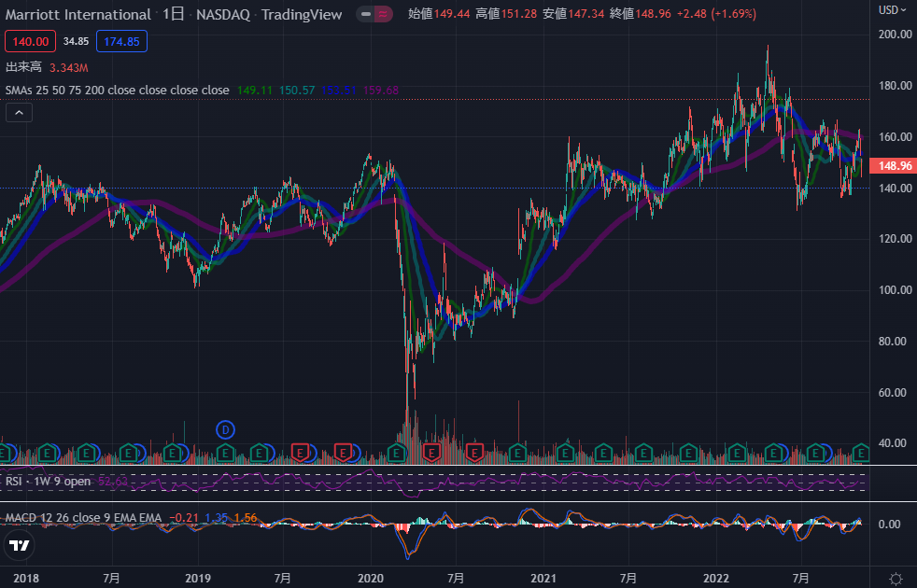917x588 pixels.
Task: Select the MACD 12 26 close 9 legend
Action: pyautogui.click(x=83, y=518)
